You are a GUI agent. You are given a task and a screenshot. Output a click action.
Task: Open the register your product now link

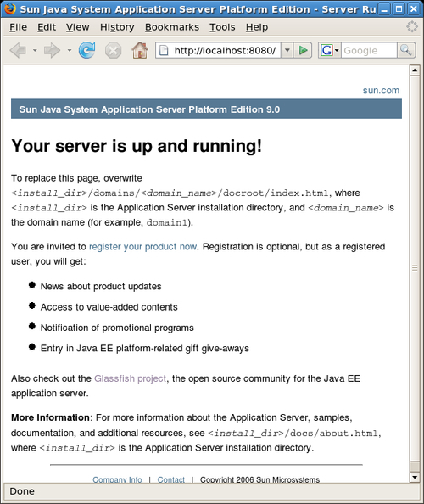pos(142,247)
